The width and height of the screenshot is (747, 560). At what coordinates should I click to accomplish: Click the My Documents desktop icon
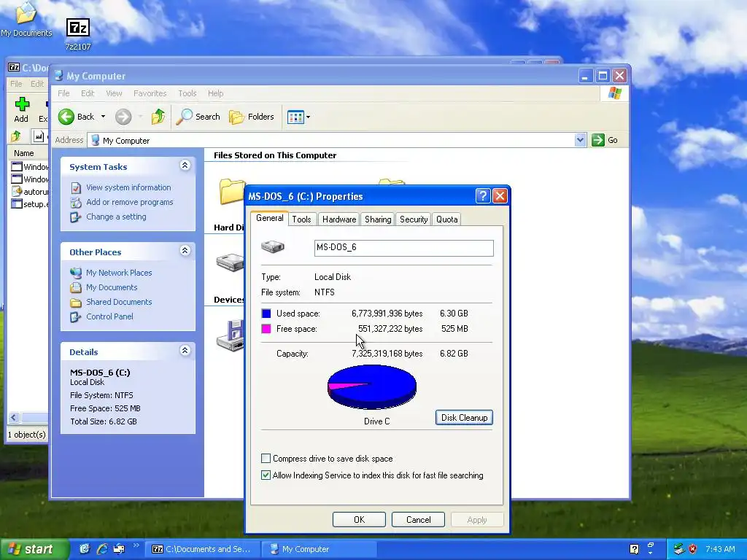[26, 13]
